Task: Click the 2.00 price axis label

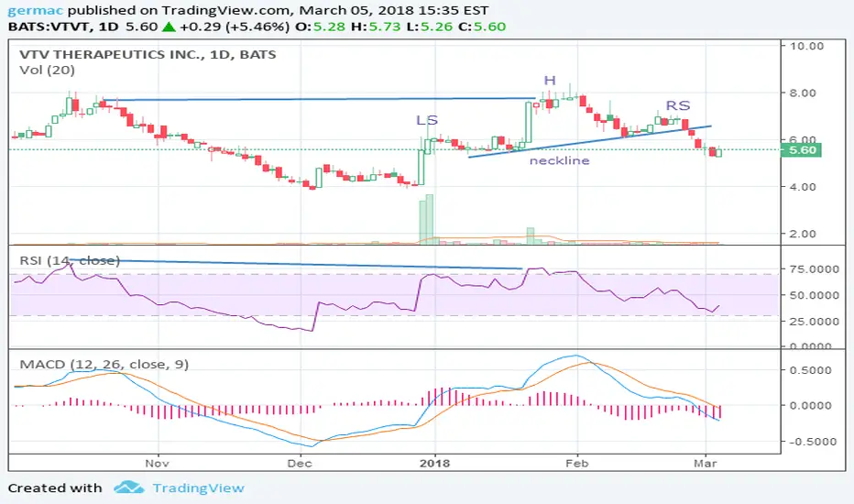Action: click(x=804, y=234)
